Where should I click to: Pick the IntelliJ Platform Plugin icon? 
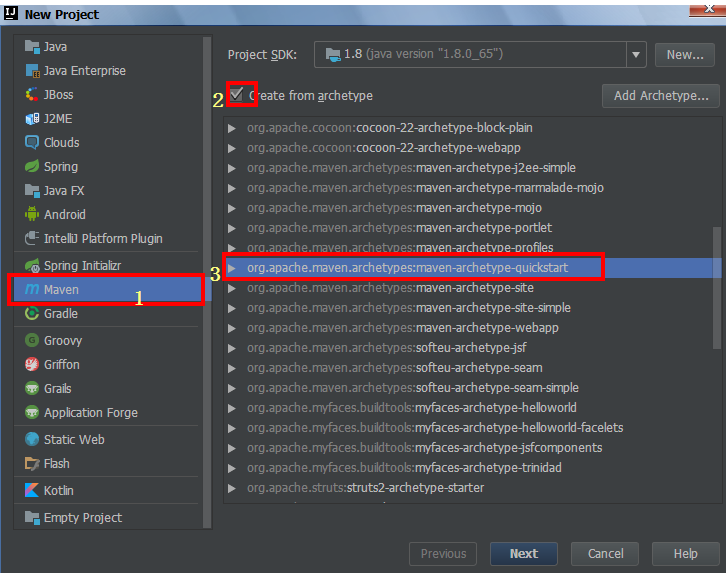pos(32,238)
